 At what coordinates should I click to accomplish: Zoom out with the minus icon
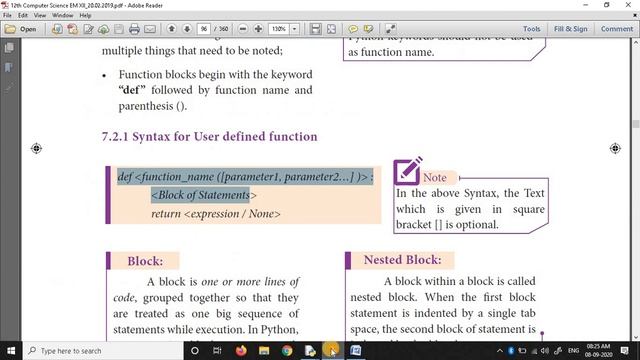243,29
